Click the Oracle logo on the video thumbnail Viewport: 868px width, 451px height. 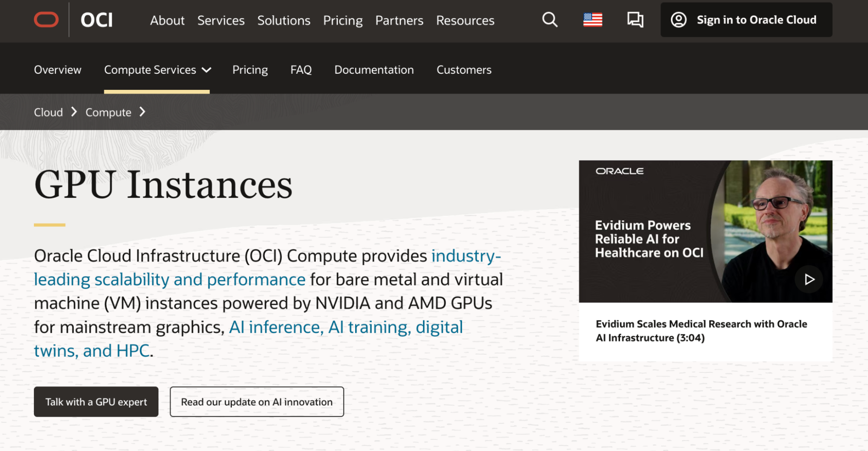618,171
